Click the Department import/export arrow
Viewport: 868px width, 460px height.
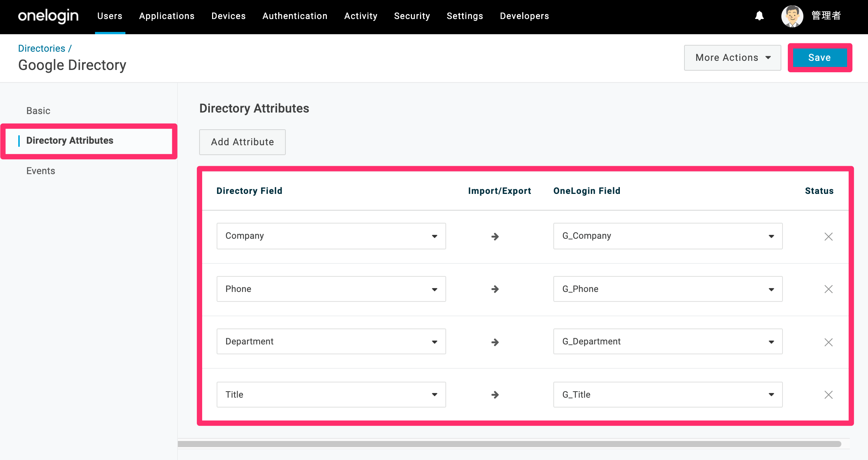point(495,342)
